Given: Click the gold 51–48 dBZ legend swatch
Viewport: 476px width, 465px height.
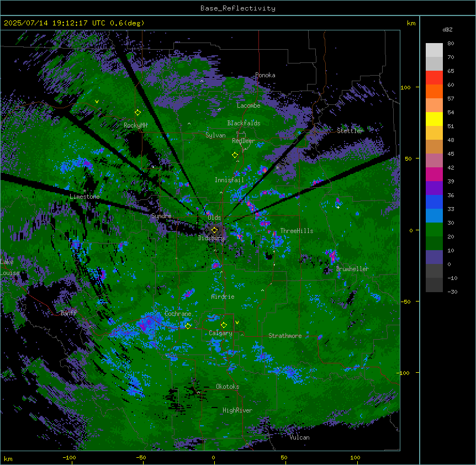Looking at the screenshot, I should (x=434, y=133).
